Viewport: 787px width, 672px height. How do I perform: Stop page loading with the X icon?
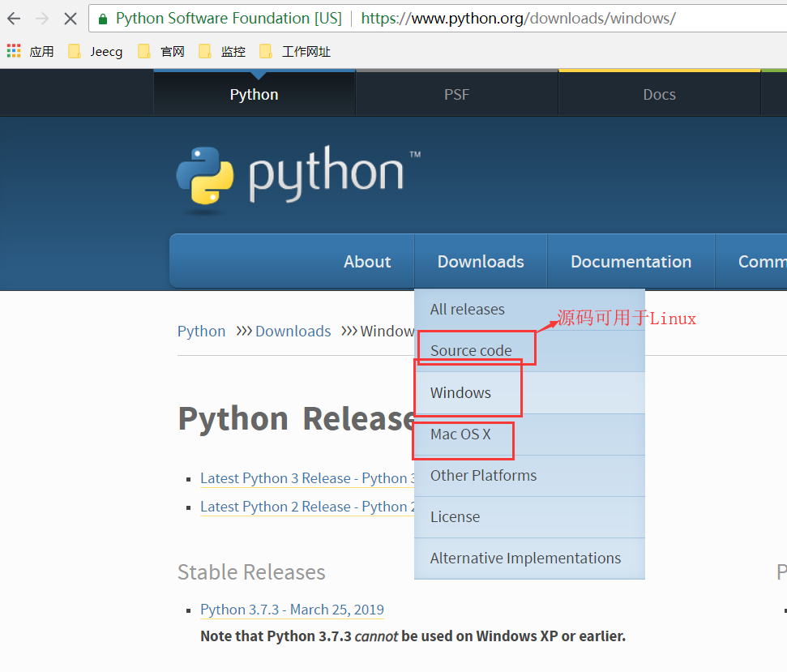pos(71,19)
